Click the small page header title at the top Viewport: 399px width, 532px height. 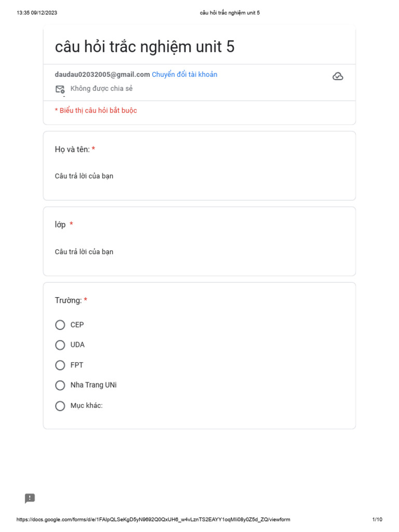230,12
